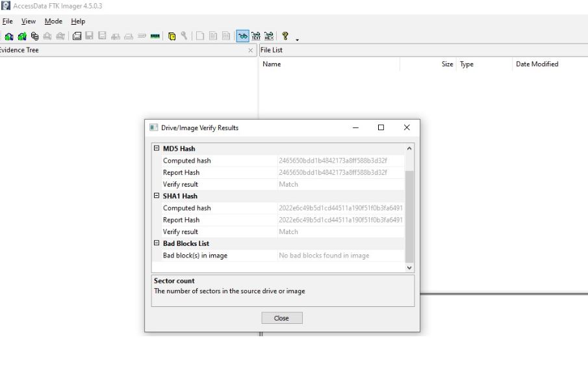This screenshot has width=588, height=372.
Task: Select the SHA1 Report Hash value
Action: [x=340, y=220]
